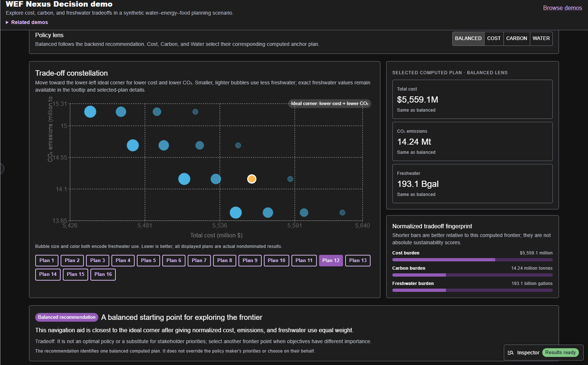588x365 pixels.
Task: Select Plan 1 button
Action: coord(47,261)
